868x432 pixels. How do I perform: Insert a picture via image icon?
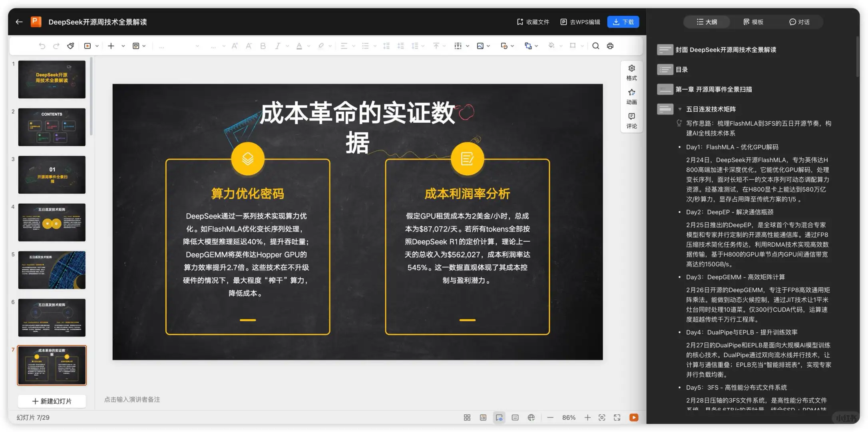click(x=480, y=46)
